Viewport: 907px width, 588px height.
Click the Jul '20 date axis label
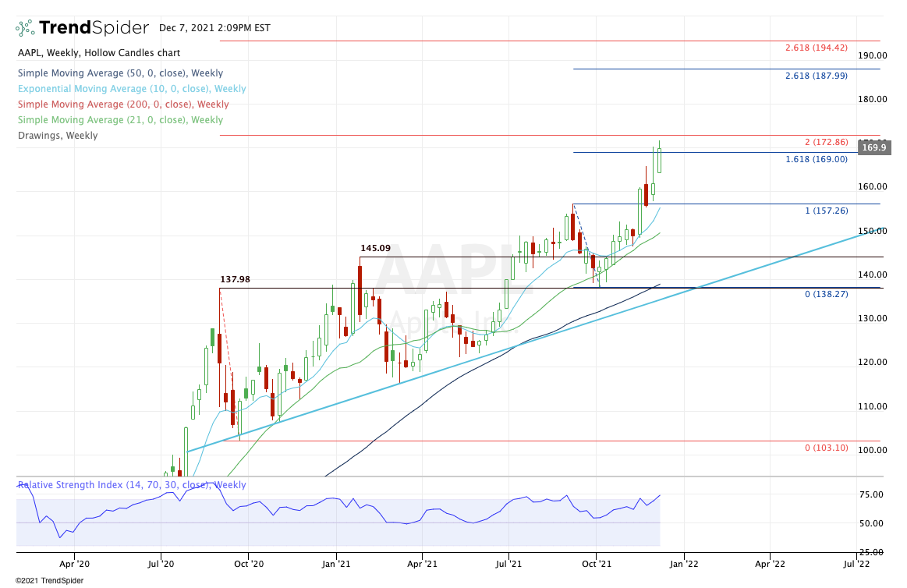(x=161, y=564)
